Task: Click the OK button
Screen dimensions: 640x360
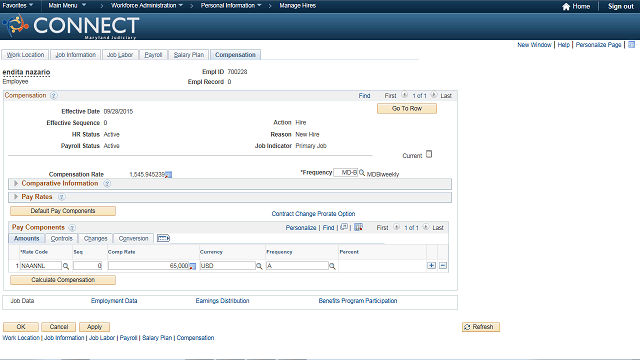Action: click(x=21, y=327)
